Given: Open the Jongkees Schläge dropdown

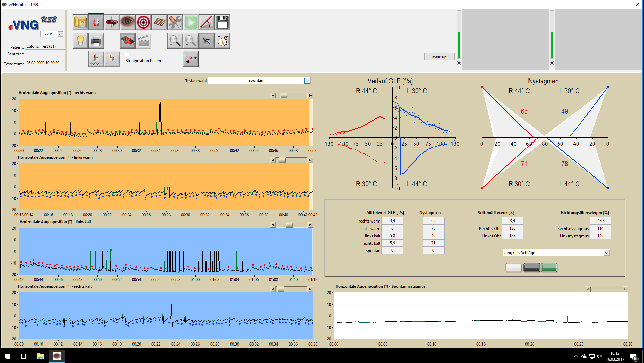Looking at the screenshot, I should tap(606, 253).
